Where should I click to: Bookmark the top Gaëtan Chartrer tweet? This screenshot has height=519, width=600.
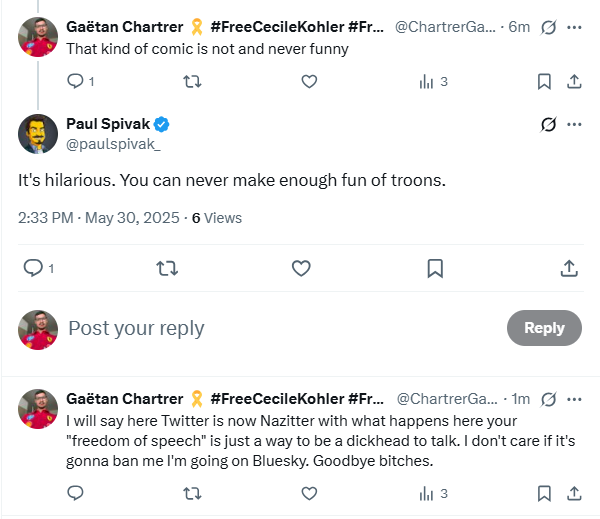pyautogui.click(x=543, y=81)
